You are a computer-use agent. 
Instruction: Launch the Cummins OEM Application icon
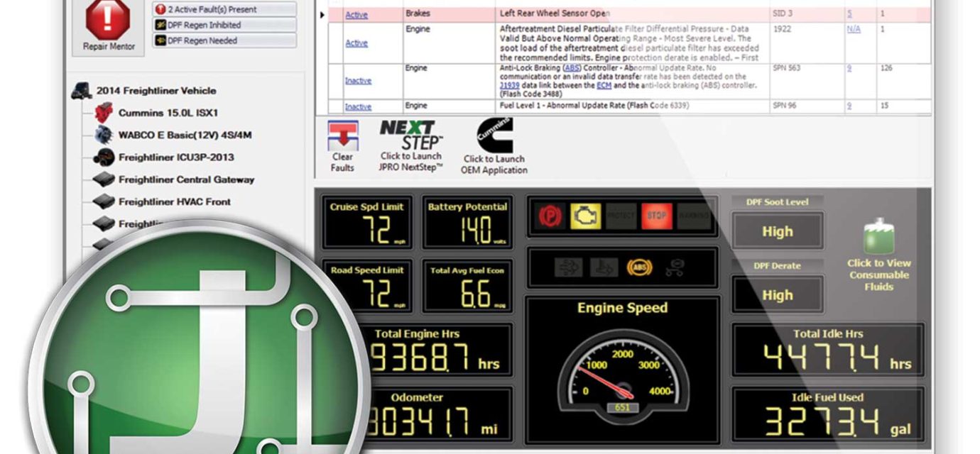pos(494,135)
